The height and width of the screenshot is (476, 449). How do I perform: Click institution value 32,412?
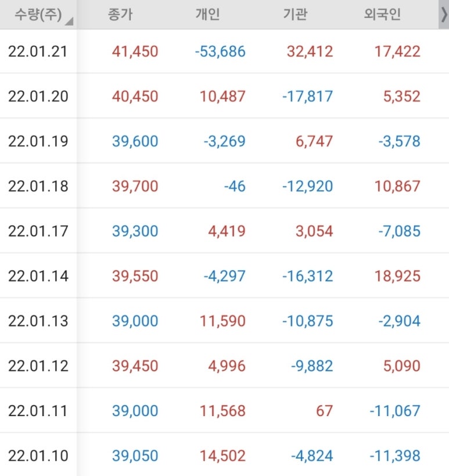tap(310, 51)
